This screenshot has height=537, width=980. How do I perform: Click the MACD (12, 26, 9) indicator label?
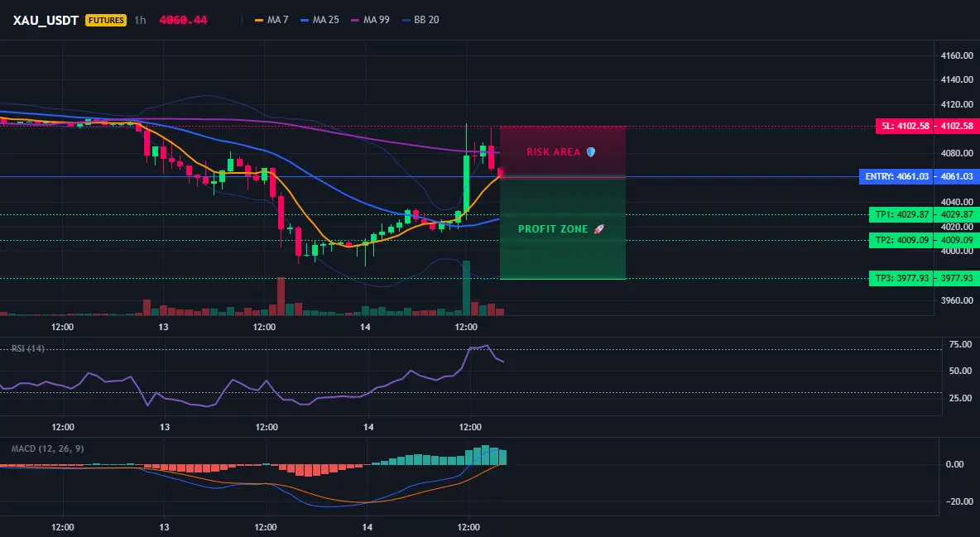47,448
